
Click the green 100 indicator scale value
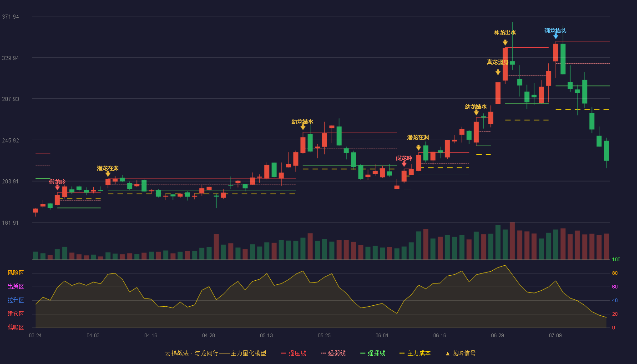coord(616,260)
